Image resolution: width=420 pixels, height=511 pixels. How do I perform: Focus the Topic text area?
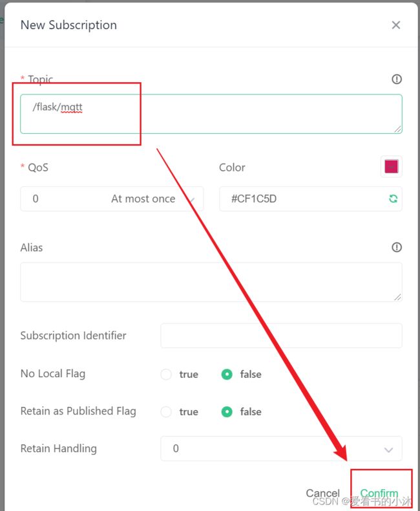tap(211, 114)
